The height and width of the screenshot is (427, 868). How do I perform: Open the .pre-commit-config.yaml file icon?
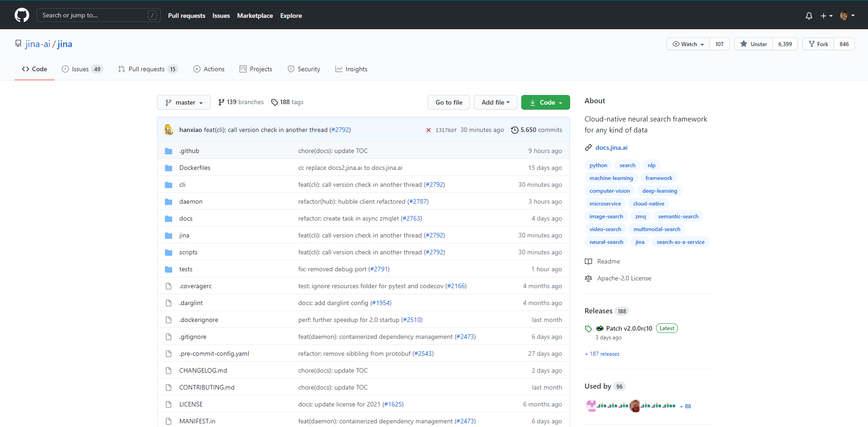(169, 353)
